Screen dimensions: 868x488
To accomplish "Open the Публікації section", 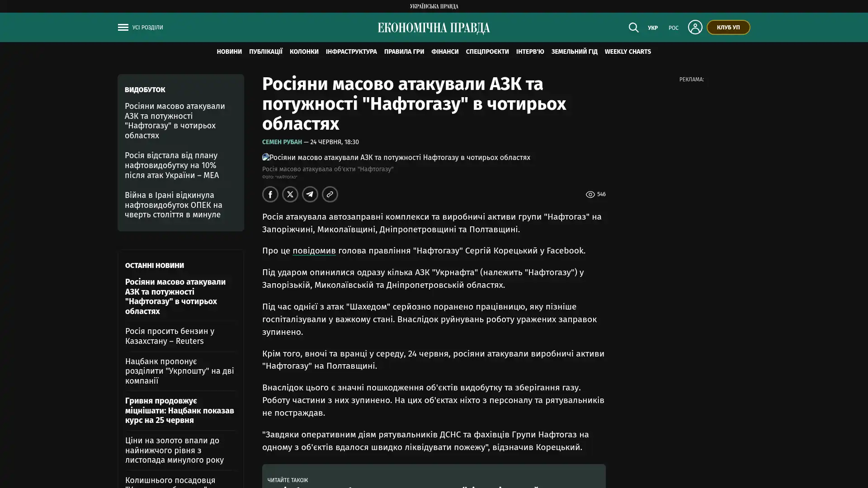I will coord(266,52).
